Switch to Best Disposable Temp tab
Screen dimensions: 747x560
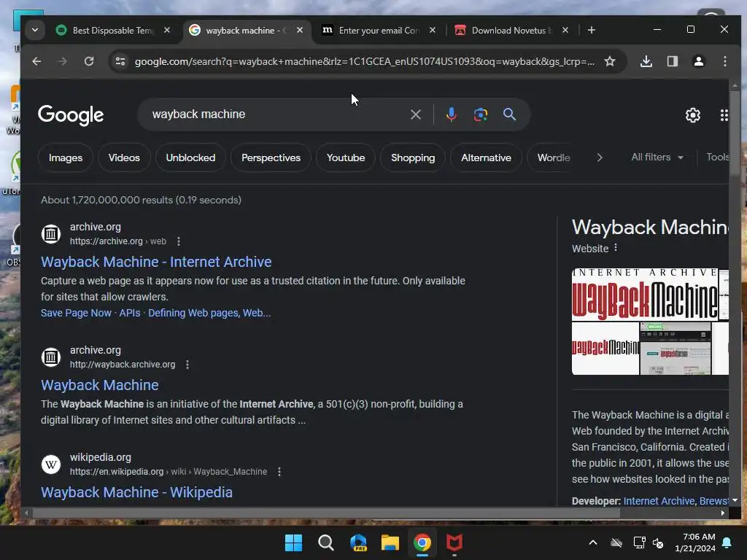pos(112,31)
